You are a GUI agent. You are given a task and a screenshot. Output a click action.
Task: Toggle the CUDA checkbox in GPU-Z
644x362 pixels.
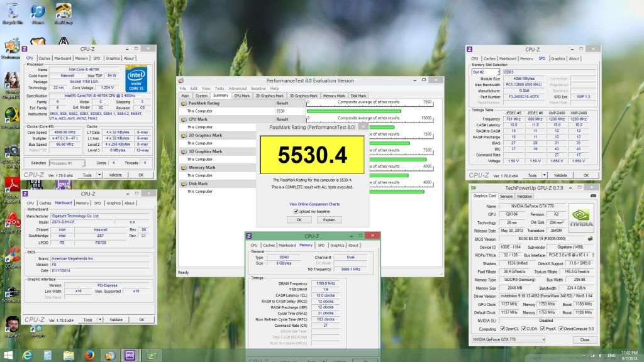524,329
